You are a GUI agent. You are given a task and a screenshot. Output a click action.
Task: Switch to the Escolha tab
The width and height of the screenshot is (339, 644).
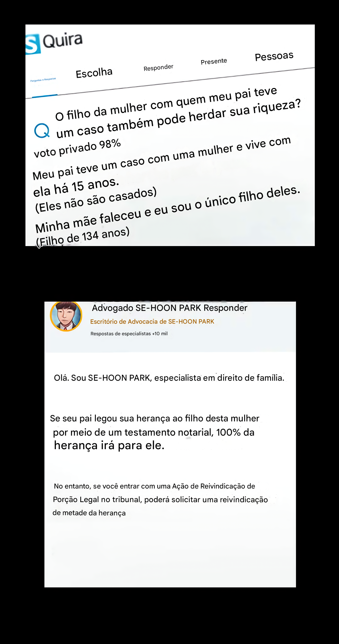point(94,73)
